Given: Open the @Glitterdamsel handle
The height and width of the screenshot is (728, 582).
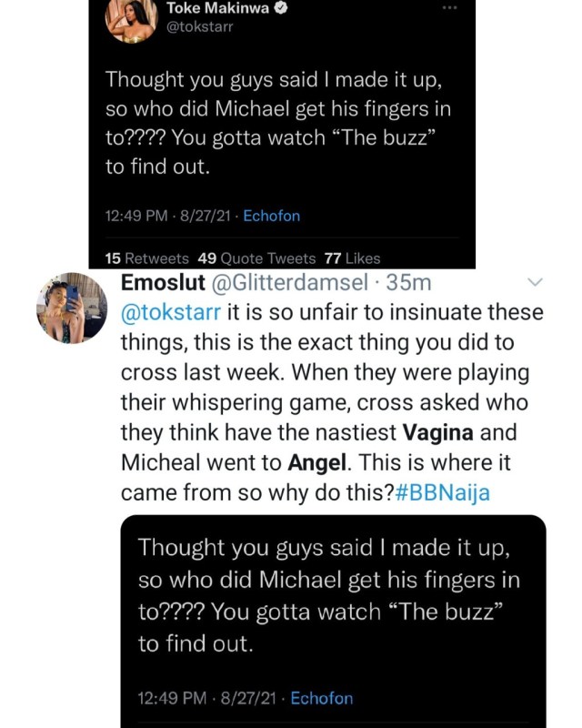Looking at the screenshot, I should click(289, 282).
